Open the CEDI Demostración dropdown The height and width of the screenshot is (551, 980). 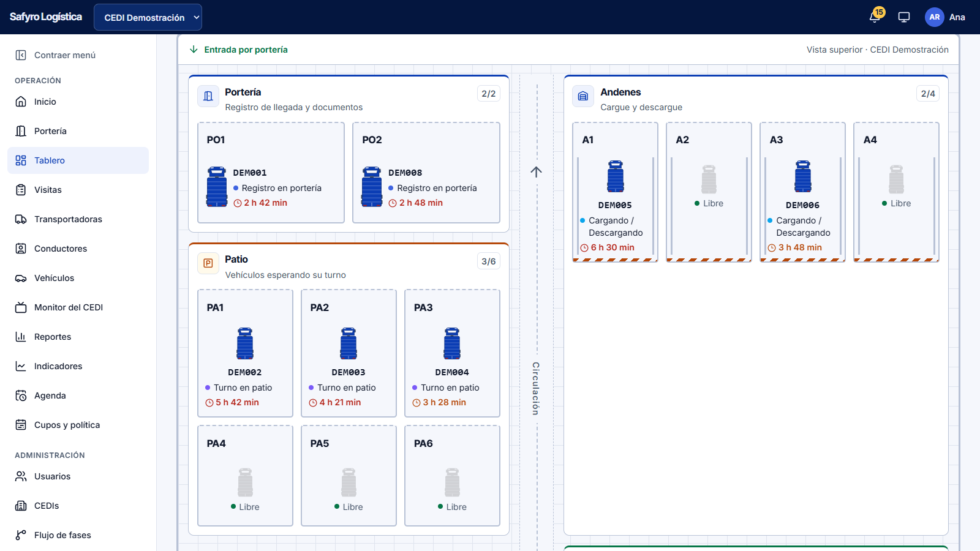click(148, 17)
